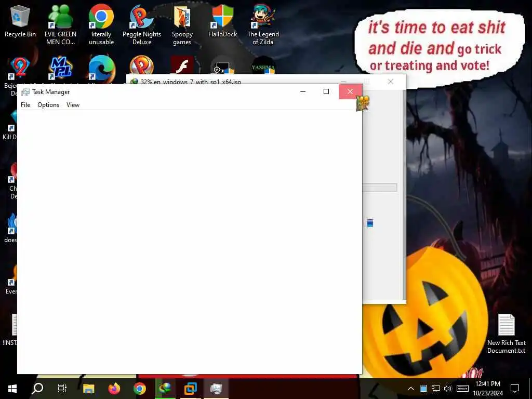Image resolution: width=532 pixels, height=399 pixels.
Task: Select the EVIL GREEN MEN desktop shortcut
Action: (60, 25)
